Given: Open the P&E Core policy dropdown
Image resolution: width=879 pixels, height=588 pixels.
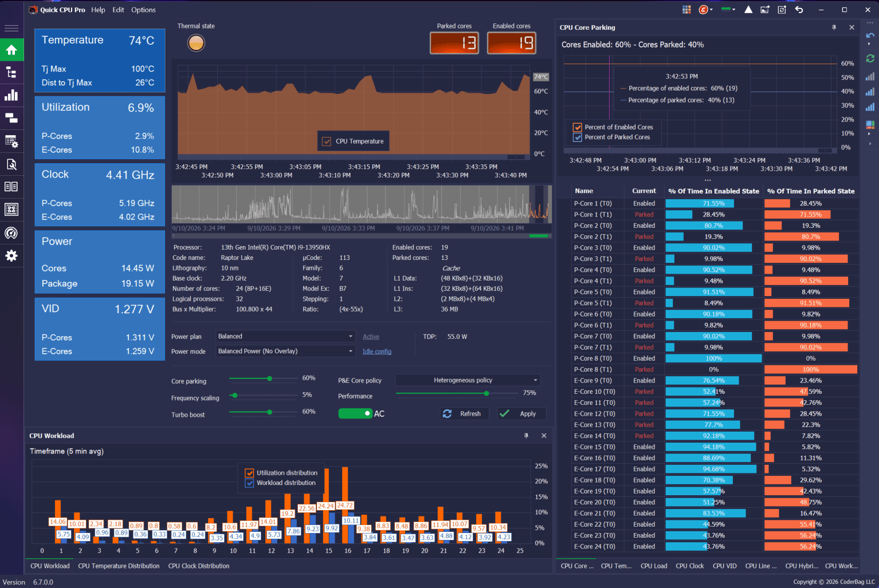Looking at the screenshot, I should 468,380.
